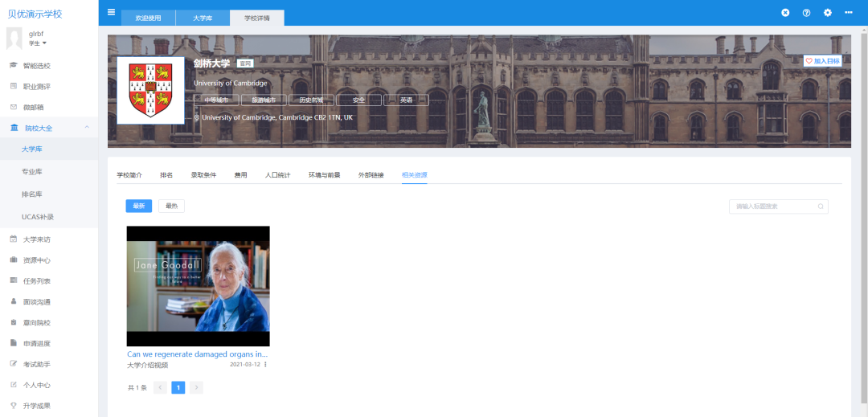
Task: Expand the 学生 role dropdown
Action: pyautogui.click(x=38, y=43)
